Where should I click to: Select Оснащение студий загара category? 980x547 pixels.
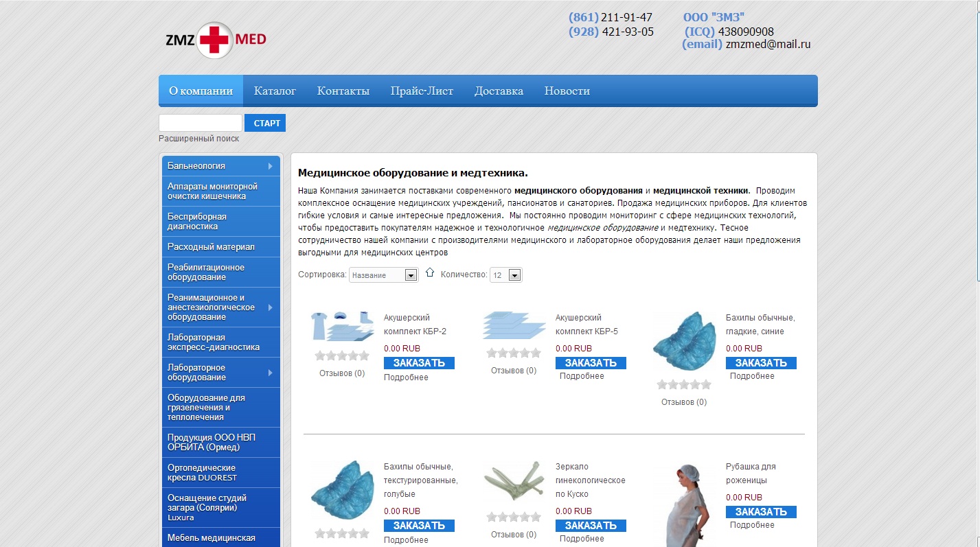click(221, 507)
